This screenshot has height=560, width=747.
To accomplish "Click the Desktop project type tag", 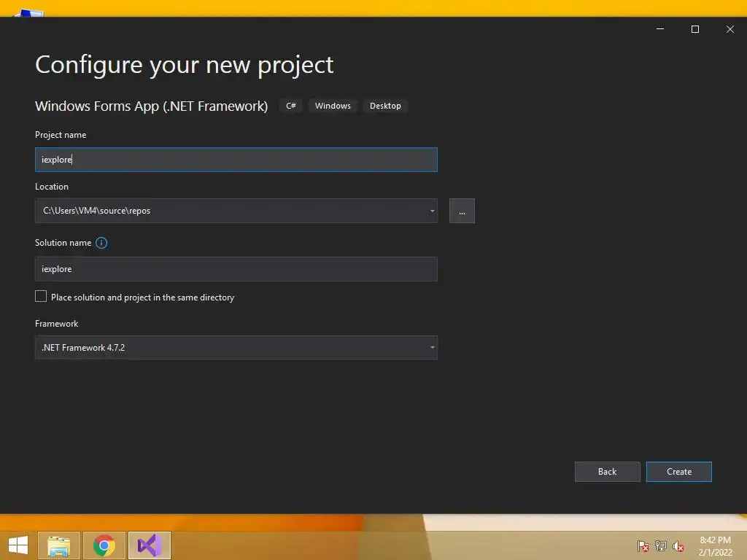I will (x=385, y=106).
